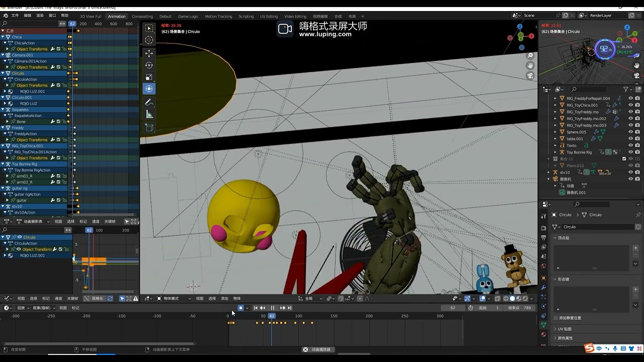
Task: Collapse the guitar rig channel group
Action: pos(3,188)
